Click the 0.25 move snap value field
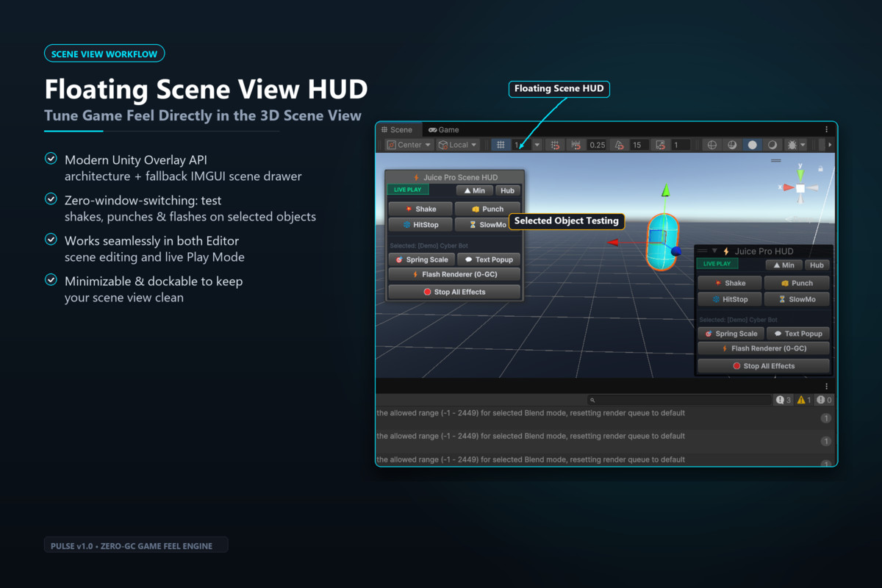 pyautogui.click(x=598, y=145)
